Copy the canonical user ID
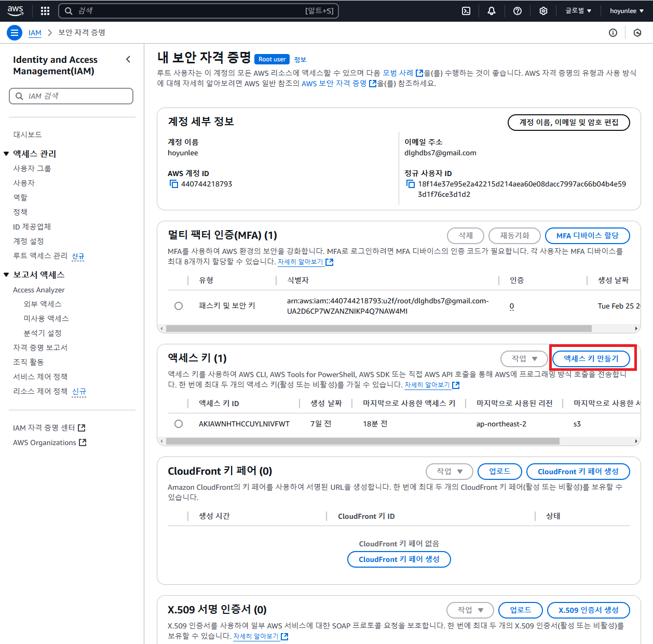This screenshot has width=653, height=644. click(411, 184)
